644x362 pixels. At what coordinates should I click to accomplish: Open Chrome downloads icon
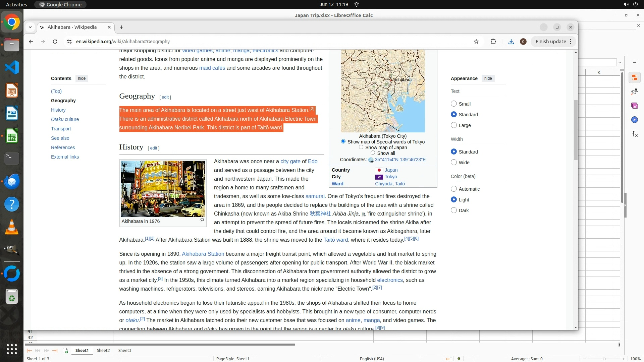click(511, 42)
